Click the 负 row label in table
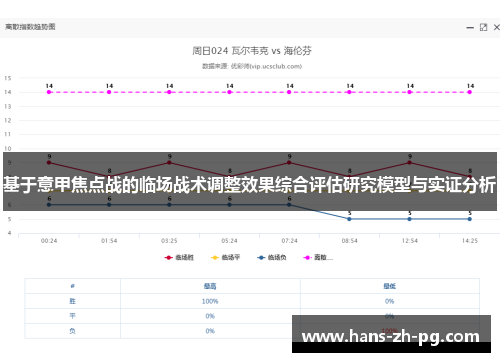This screenshot has height=362, width=500. click(72, 331)
